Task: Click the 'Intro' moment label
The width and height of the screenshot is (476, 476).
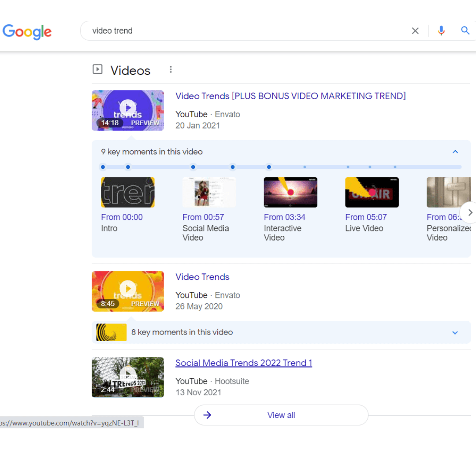Action: (109, 228)
